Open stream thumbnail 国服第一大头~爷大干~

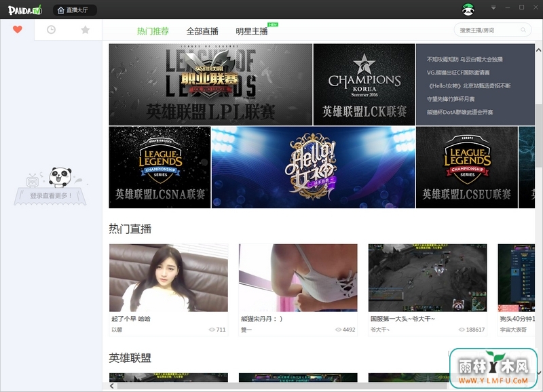pos(428,278)
